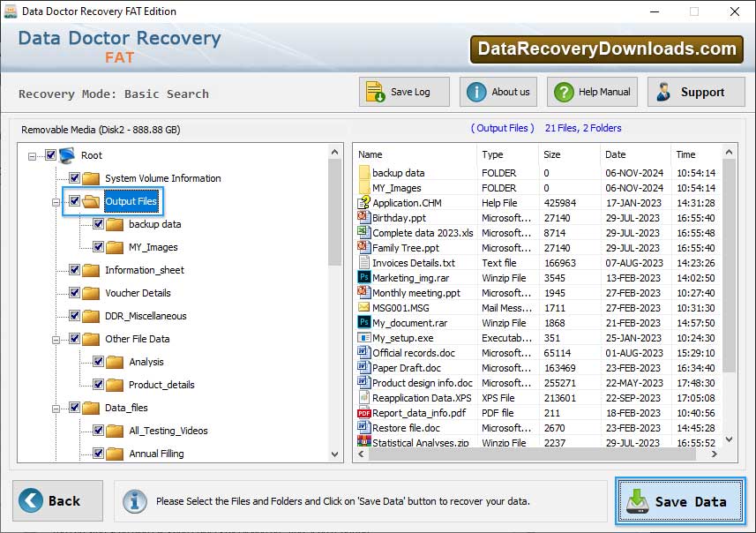Click the Monthly meeting.ppt file icon
This screenshot has height=533, width=756.
coord(364,292)
